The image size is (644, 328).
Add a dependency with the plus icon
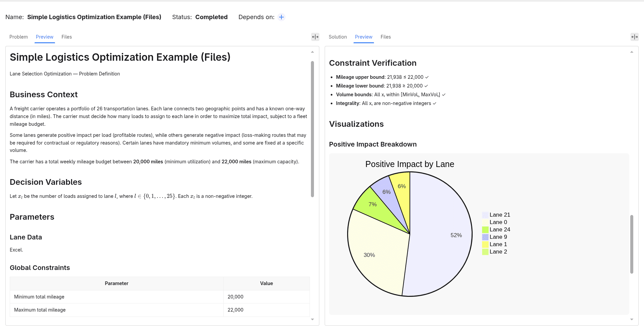(x=281, y=17)
